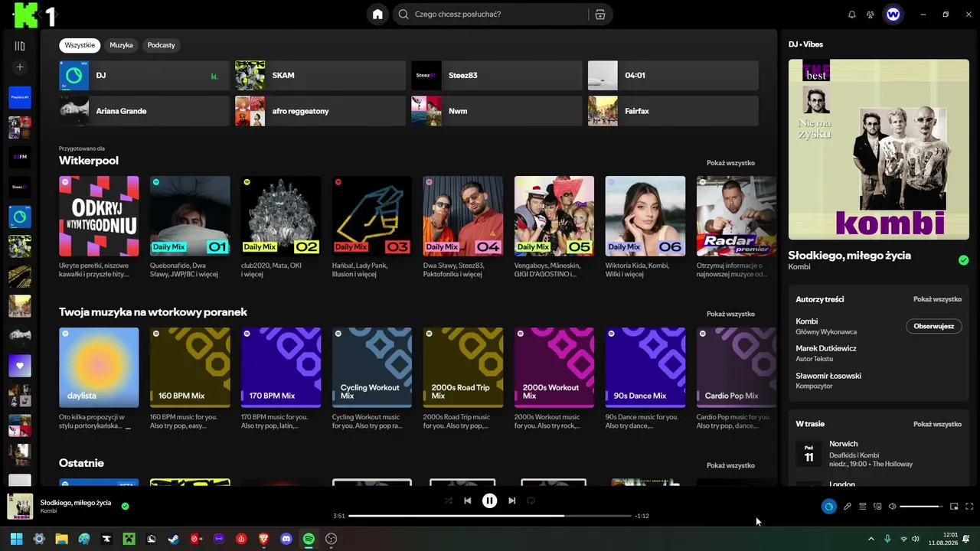Open the notifications bell
Image resolution: width=980 pixels, height=551 pixels.
tap(851, 14)
